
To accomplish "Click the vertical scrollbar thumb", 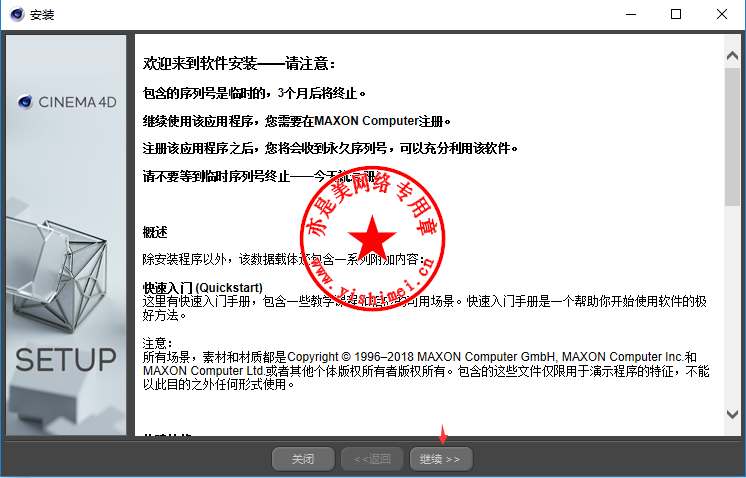I will (733, 137).
